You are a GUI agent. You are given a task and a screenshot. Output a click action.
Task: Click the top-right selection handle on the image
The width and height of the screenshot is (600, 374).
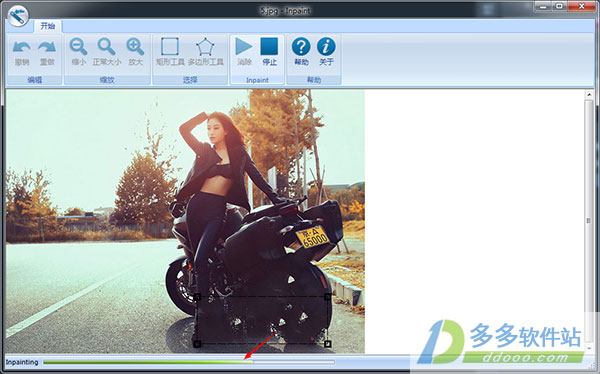tap(328, 297)
